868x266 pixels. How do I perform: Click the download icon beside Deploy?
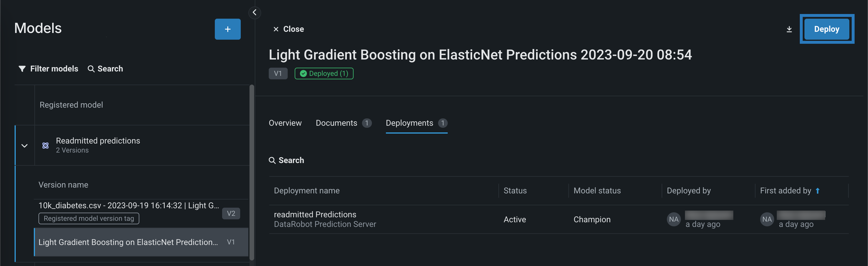click(x=789, y=29)
